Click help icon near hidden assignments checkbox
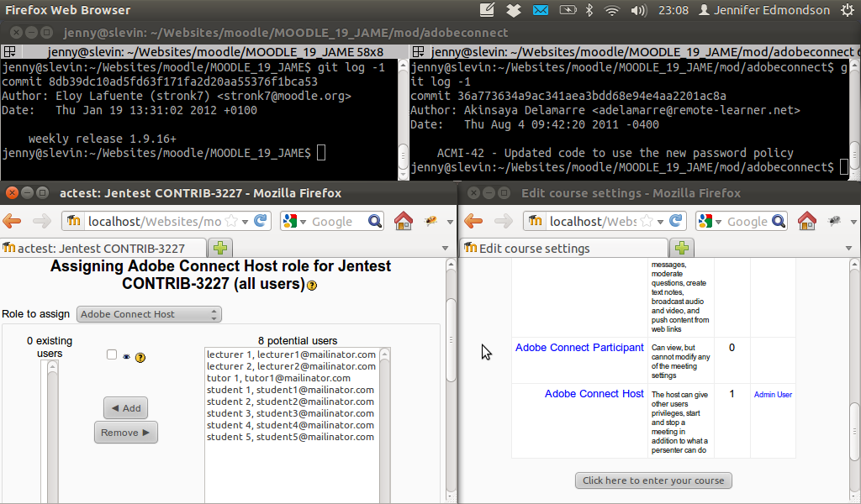 click(x=140, y=358)
